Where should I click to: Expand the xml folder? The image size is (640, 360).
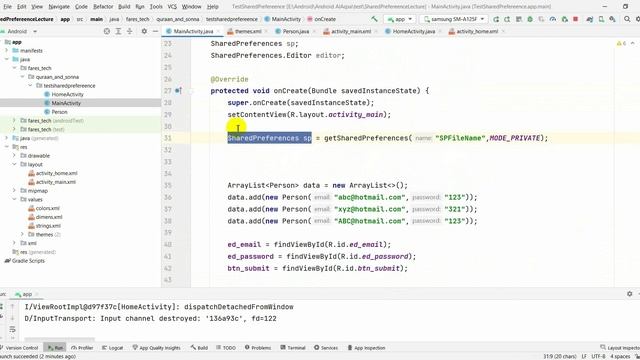coord(14,243)
